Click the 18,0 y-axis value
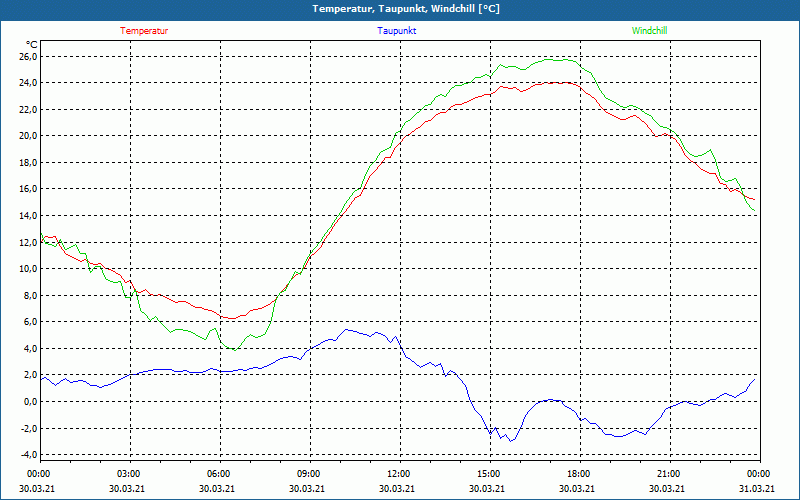Screen dimensions: 800x500 point(28,162)
